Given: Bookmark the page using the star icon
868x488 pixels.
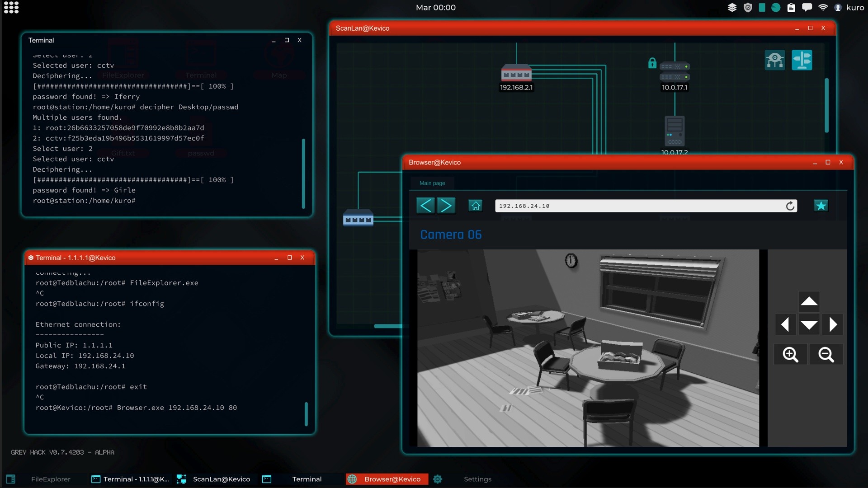Looking at the screenshot, I should (821, 205).
